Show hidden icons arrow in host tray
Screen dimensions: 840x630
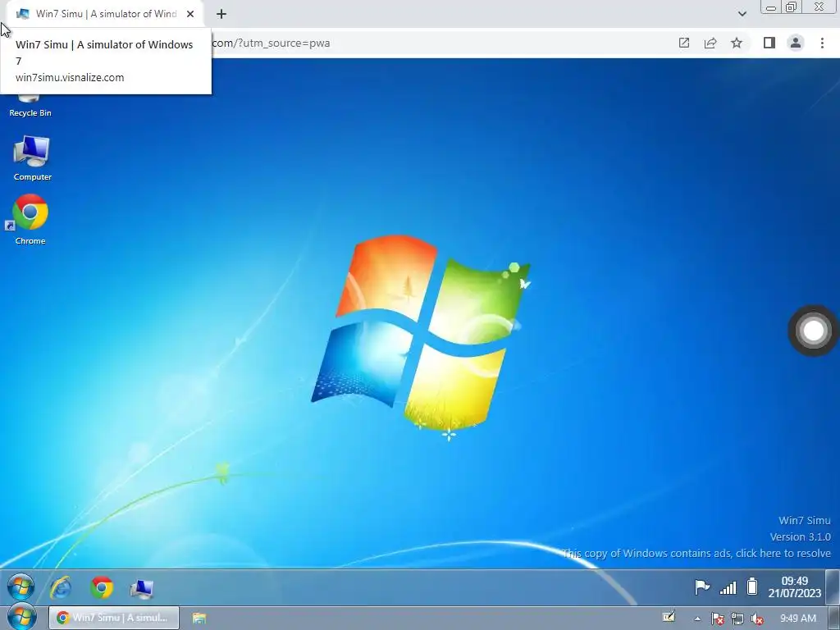tap(697, 619)
